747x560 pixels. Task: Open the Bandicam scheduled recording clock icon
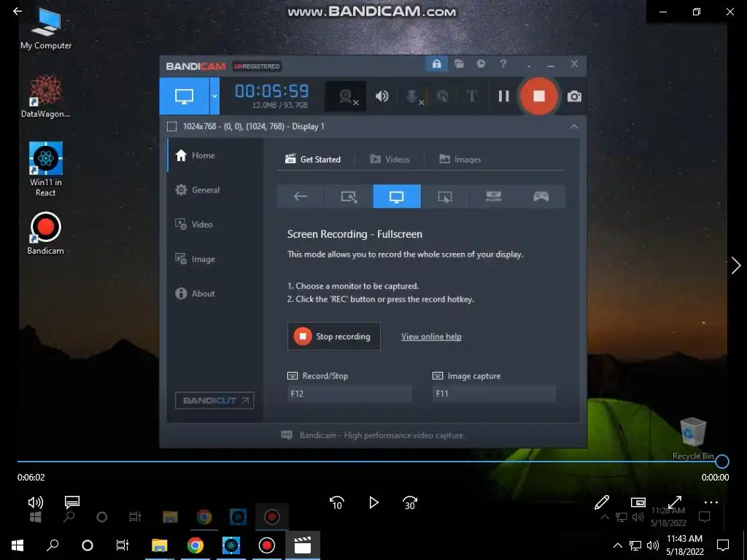tap(481, 64)
